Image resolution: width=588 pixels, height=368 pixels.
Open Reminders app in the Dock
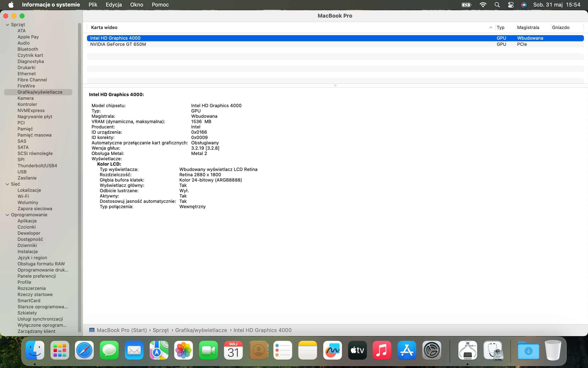click(x=283, y=350)
